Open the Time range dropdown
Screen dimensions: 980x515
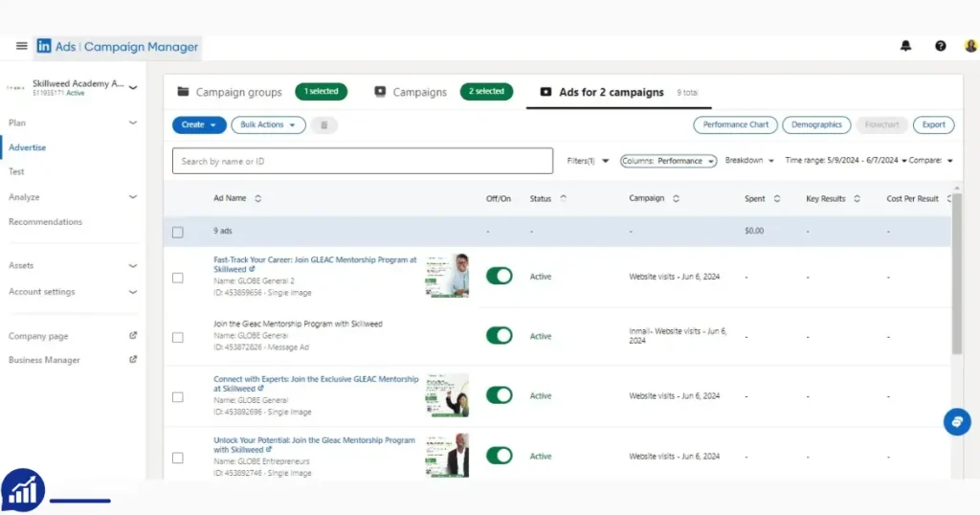point(846,161)
